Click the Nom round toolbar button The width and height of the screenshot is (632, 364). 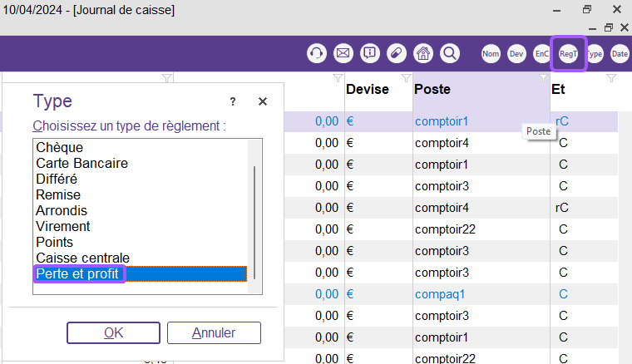pos(491,54)
